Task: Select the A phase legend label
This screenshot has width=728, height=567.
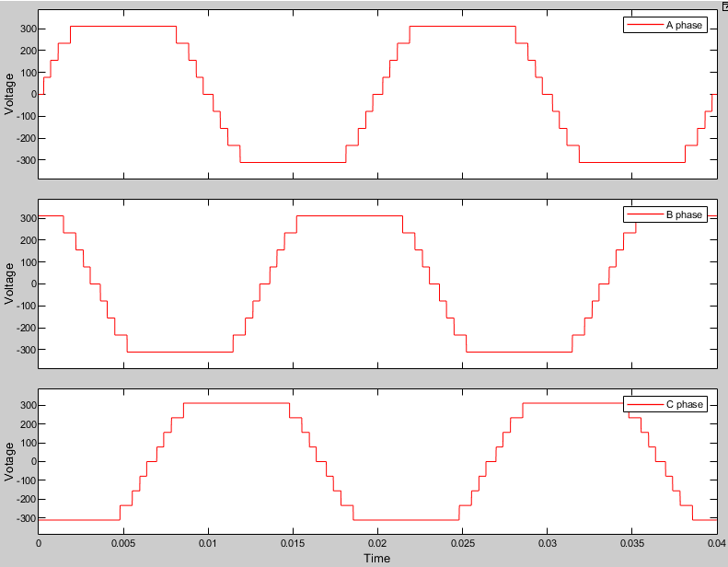Action: click(684, 25)
